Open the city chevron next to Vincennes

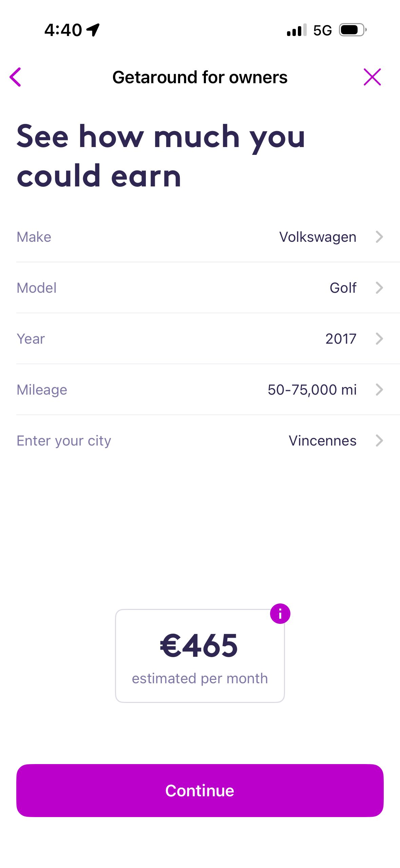[x=379, y=440]
